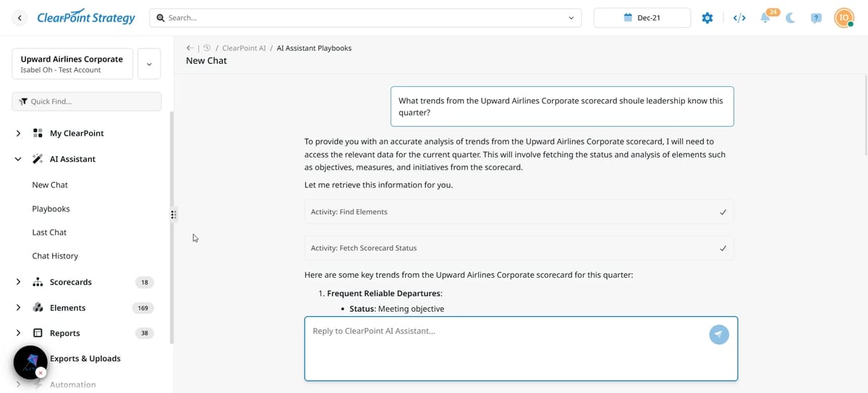Screen dimensions: 868x393
Task: Click the Status: Meeting objective line
Action: [x=397, y=309]
